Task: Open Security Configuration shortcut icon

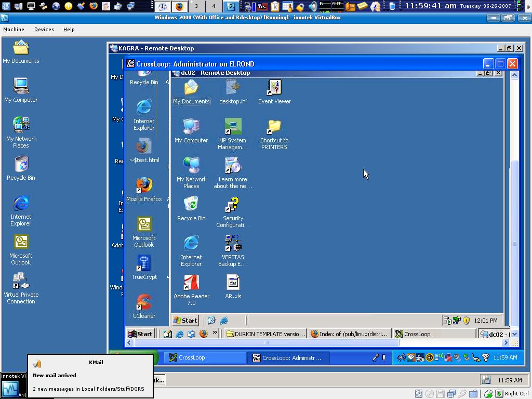Action: click(x=233, y=205)
